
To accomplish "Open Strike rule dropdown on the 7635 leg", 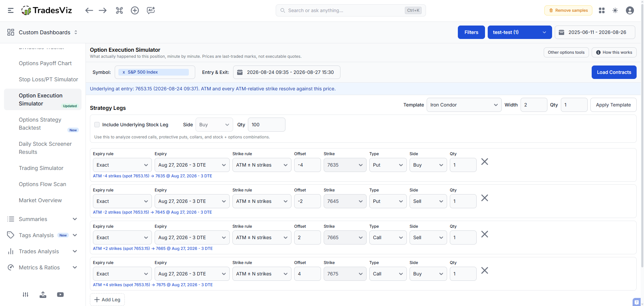I will [x=262, y=165].
